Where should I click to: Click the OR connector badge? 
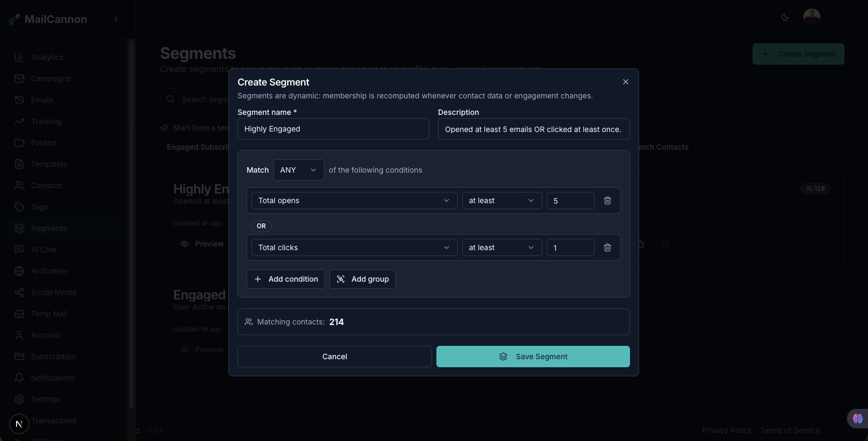pyautogui.click(x=261, y=226)
